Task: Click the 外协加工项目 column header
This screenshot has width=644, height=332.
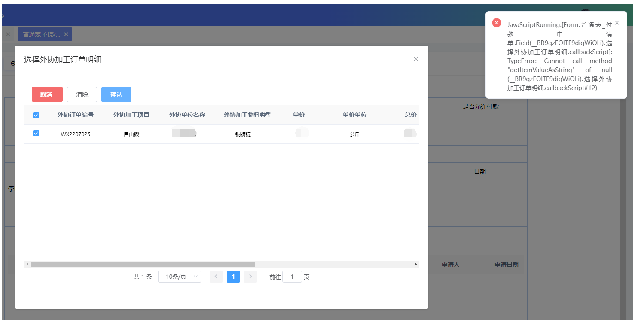Action: (131, 115)
